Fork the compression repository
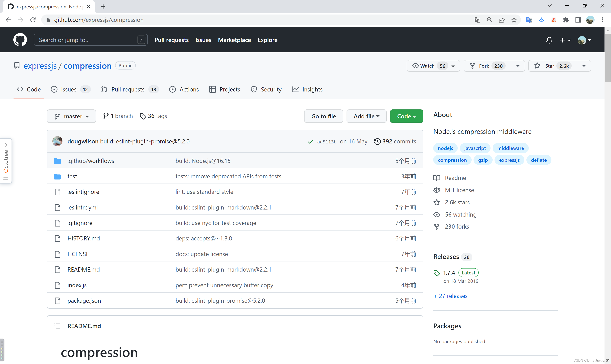Image resolution: width=611 pixels, height=364 pixels. pos(487,66)
